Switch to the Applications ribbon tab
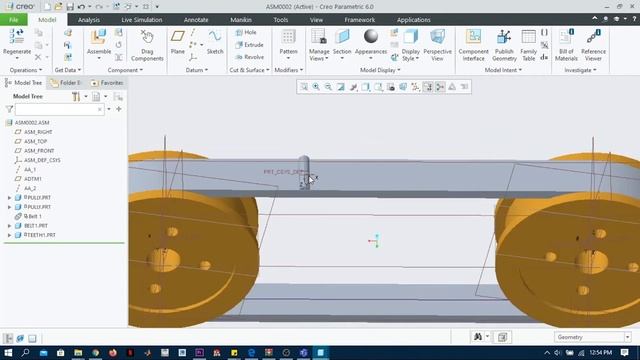This screenshot has width=640, height=360. (x=413, y=20)
